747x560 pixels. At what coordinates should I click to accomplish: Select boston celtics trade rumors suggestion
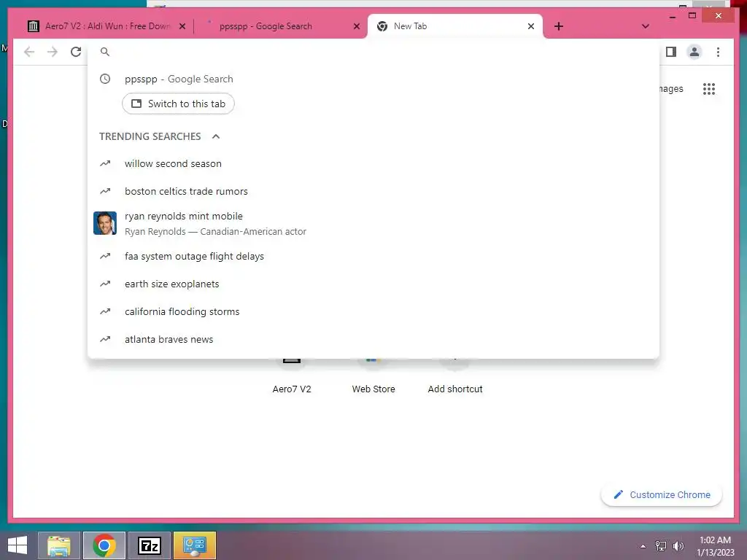373,192
